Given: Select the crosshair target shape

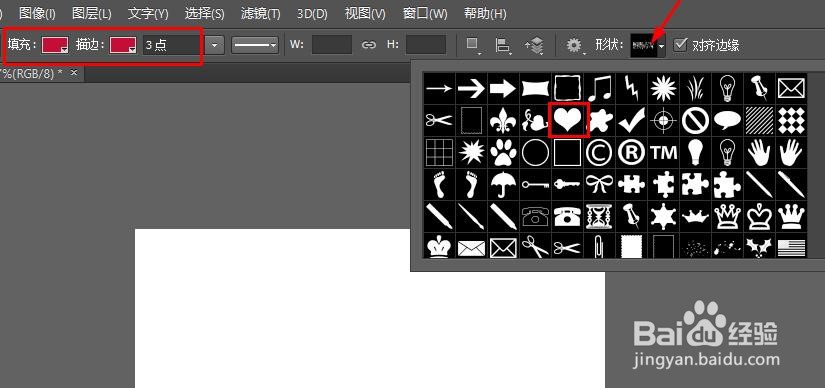Looking at the screenshot, I should pos(664,121).
